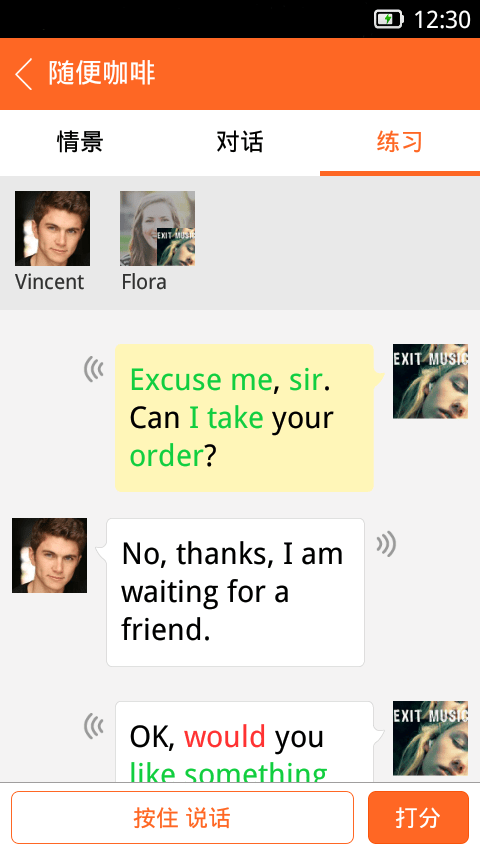Screen dimensions: 480x854
Task: Tap the 12:30 clock in the status bar
Action: [x=442, y=20]
